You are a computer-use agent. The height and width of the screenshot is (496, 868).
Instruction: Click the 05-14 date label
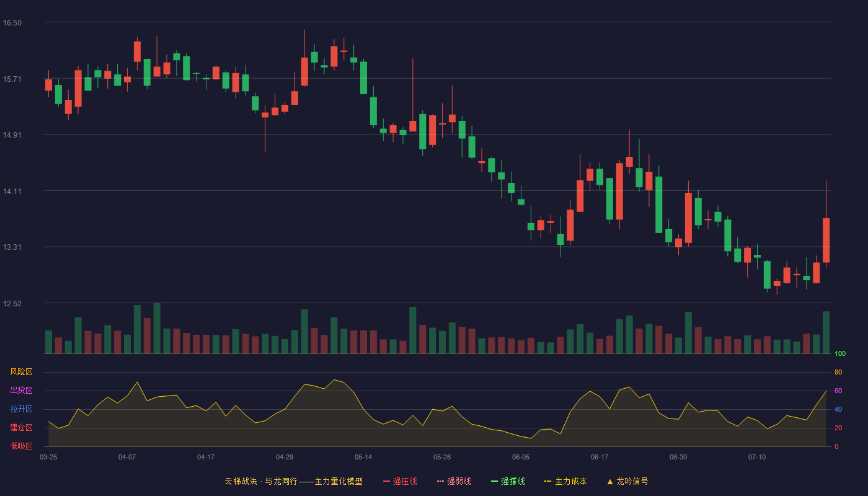pyautogui.click(x=363, y=457)
